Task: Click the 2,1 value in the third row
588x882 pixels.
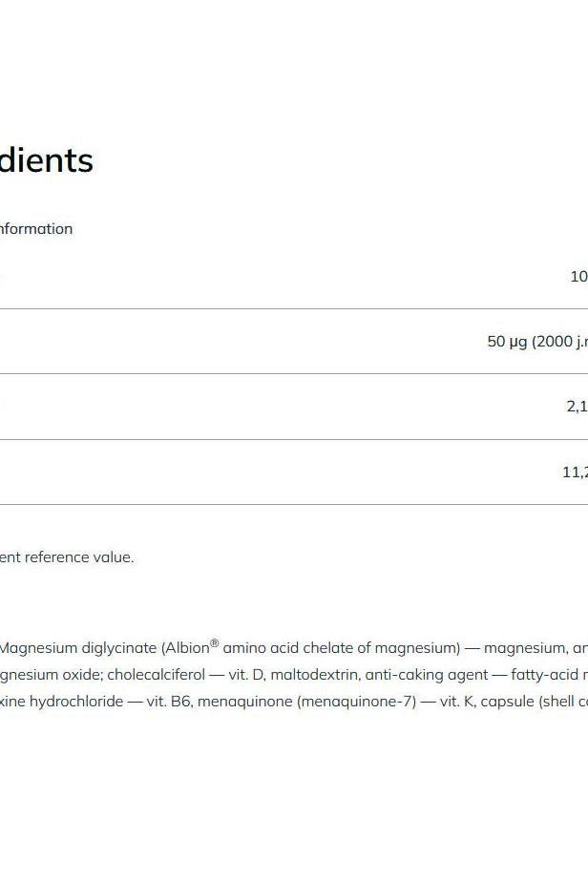Action: 577,407
